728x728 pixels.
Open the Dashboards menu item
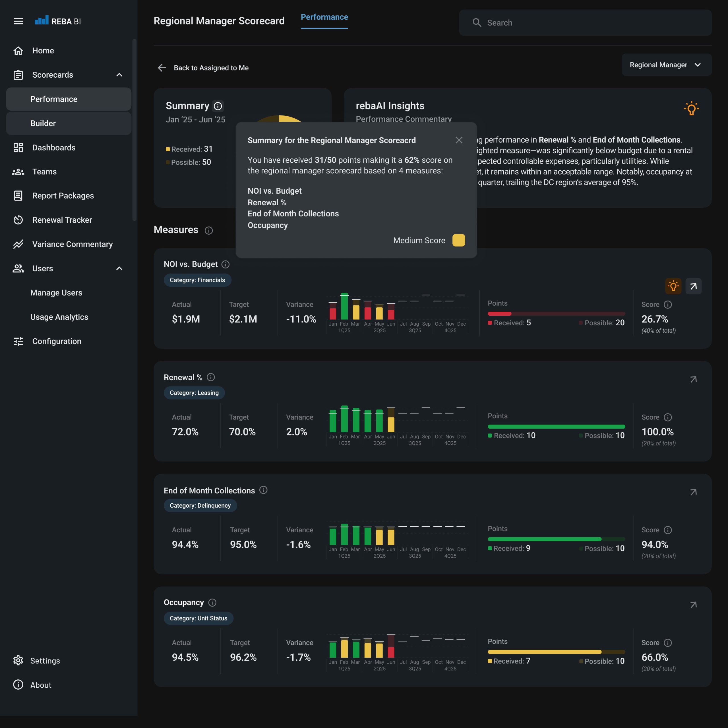54,148
